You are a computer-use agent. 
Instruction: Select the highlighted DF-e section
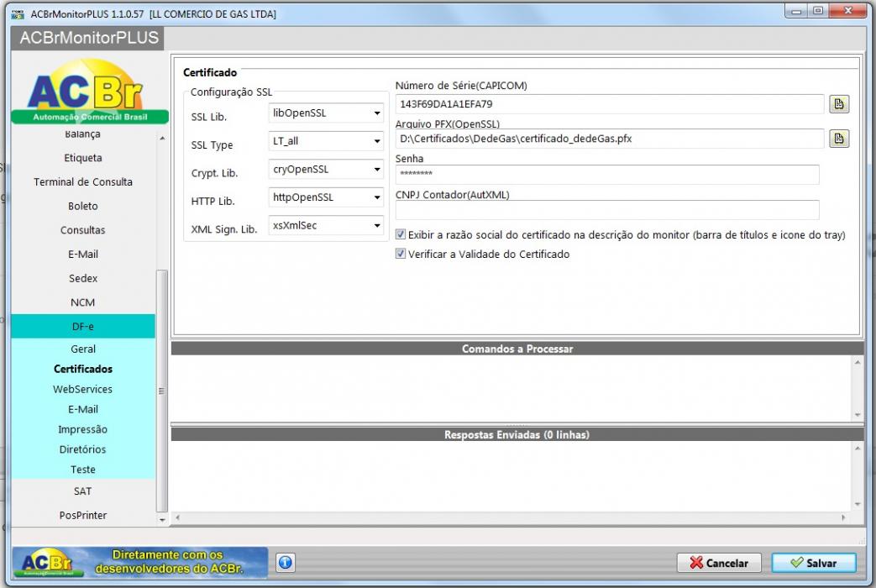pyautogui.click(x=82, y=327)
